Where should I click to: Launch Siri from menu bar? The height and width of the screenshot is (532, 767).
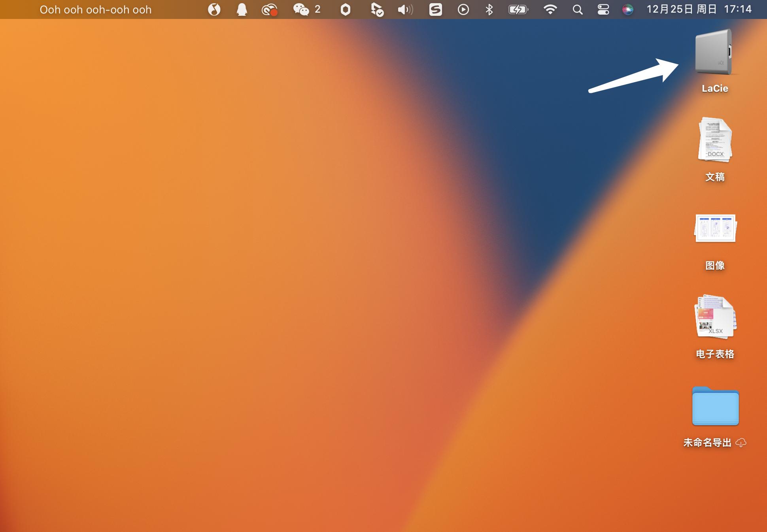(627, 9)
